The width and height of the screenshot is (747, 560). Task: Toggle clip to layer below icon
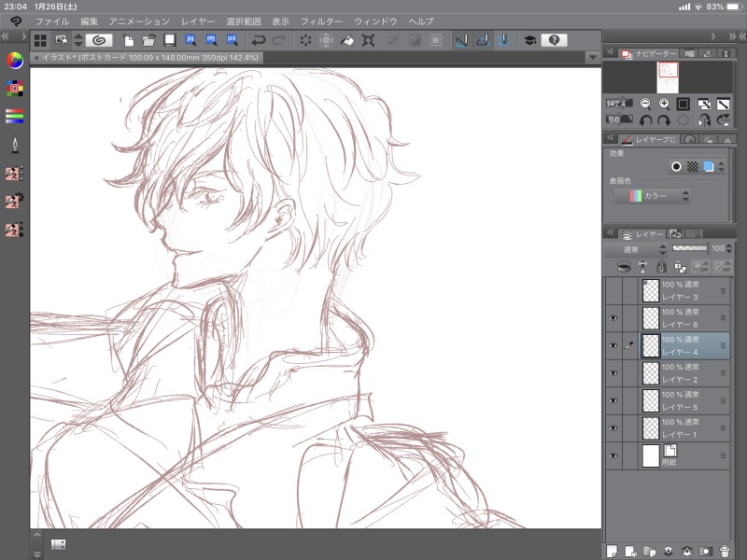click(x=624, y=266)
